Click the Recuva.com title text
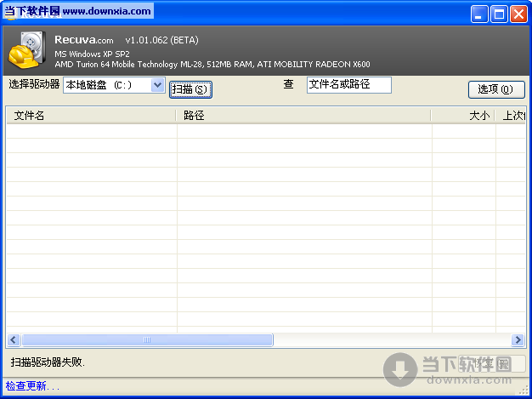 click(84, 40)
